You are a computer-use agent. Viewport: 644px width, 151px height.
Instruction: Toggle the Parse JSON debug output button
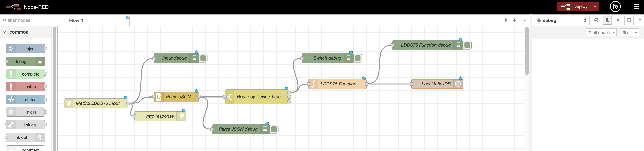(x=274, y=129)
